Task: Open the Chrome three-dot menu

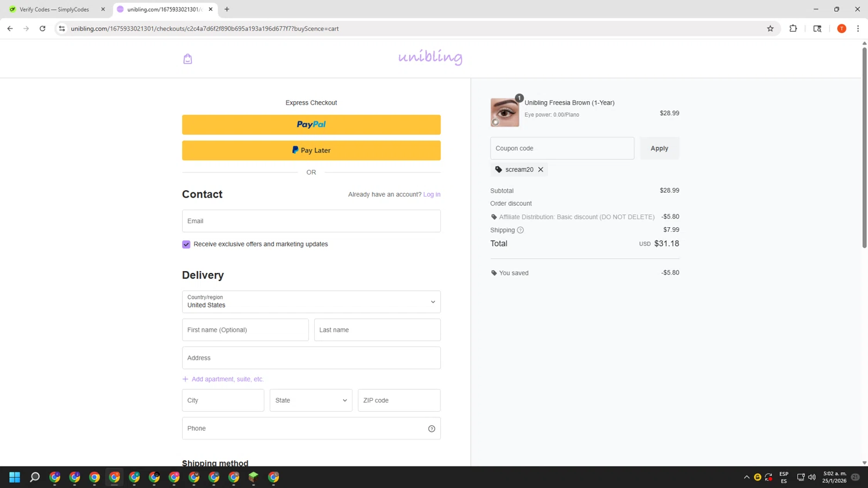Action: (858, 28)
